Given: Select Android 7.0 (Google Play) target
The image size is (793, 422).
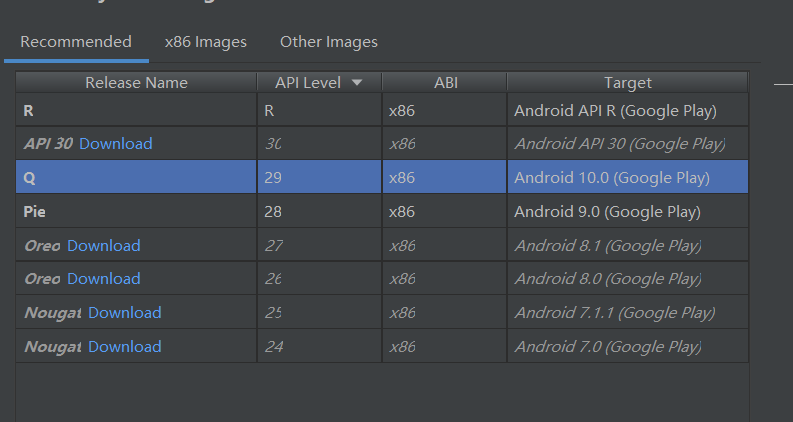Looking at the screenshot, I should click(x=628, y=346).
